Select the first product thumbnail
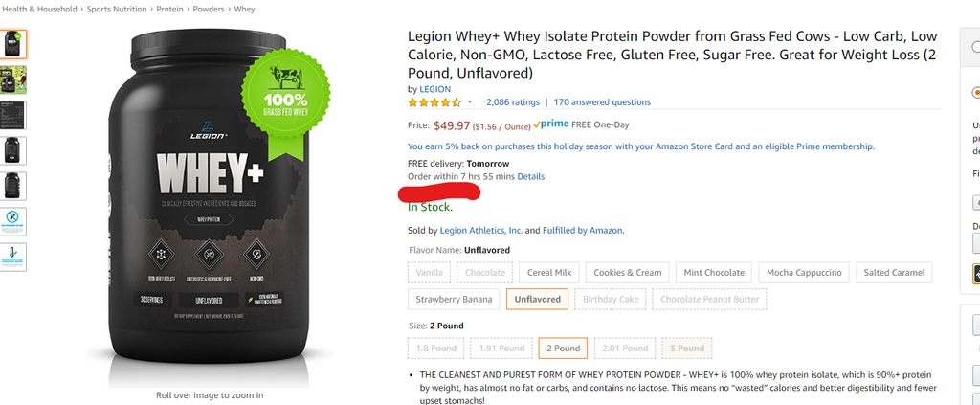The width and height of the screenshot is (980, 405). click(13, 44)
